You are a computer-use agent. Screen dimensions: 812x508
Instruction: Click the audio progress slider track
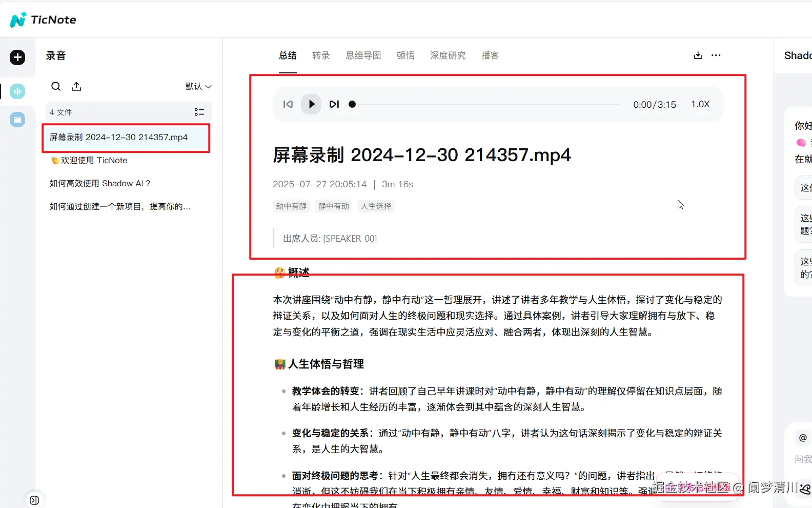click(485, 104)
